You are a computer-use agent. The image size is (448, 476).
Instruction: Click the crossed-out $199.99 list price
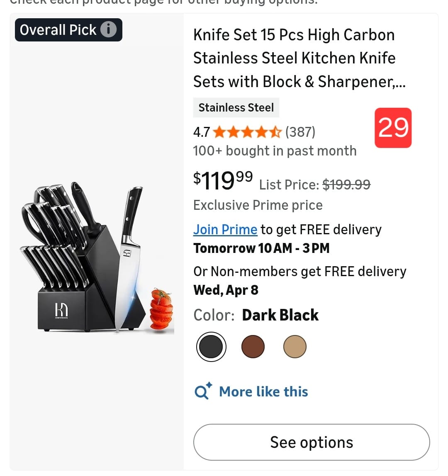pyautogui.click(x=346, y=185)
